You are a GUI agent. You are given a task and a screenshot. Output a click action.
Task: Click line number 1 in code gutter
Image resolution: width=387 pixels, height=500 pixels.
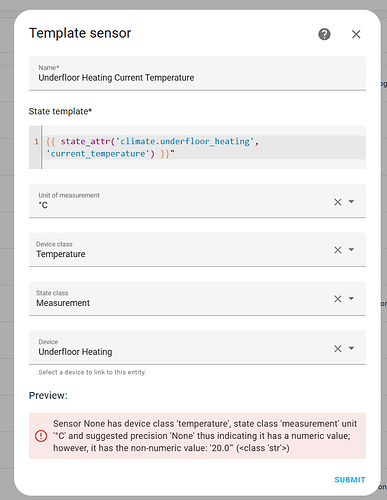click(36, 142)
